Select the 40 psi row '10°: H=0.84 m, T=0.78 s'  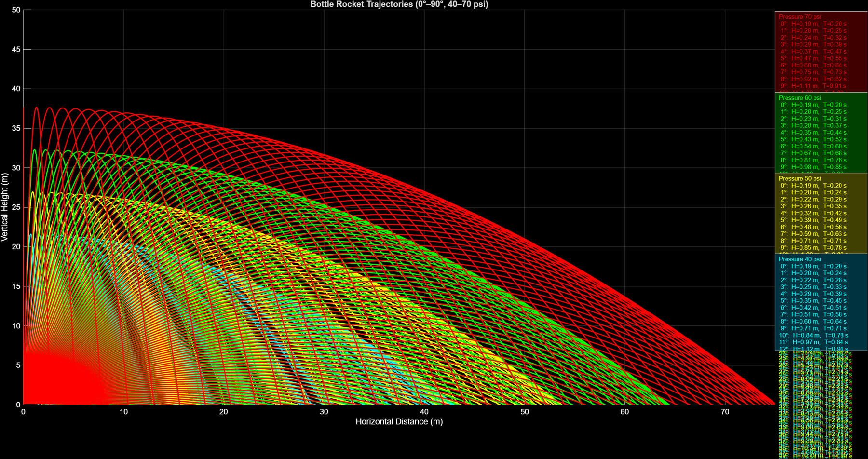tap(814, 335)
